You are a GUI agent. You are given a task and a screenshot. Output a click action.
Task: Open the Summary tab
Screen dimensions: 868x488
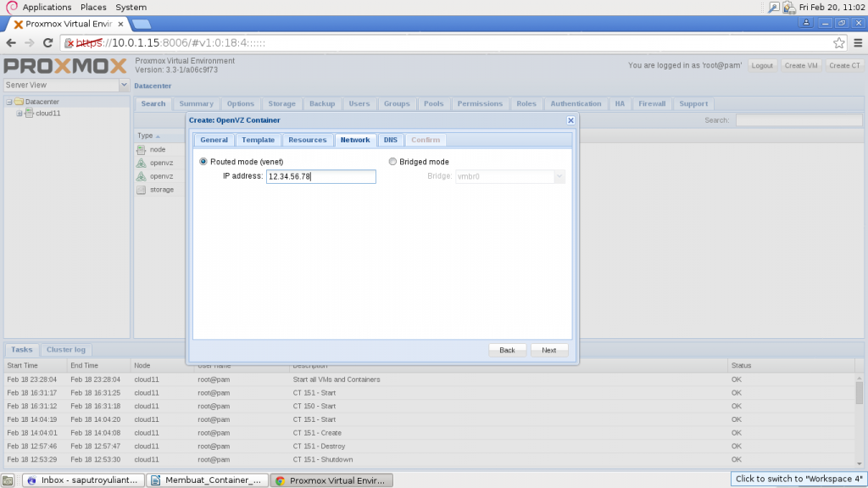[197, 103]
